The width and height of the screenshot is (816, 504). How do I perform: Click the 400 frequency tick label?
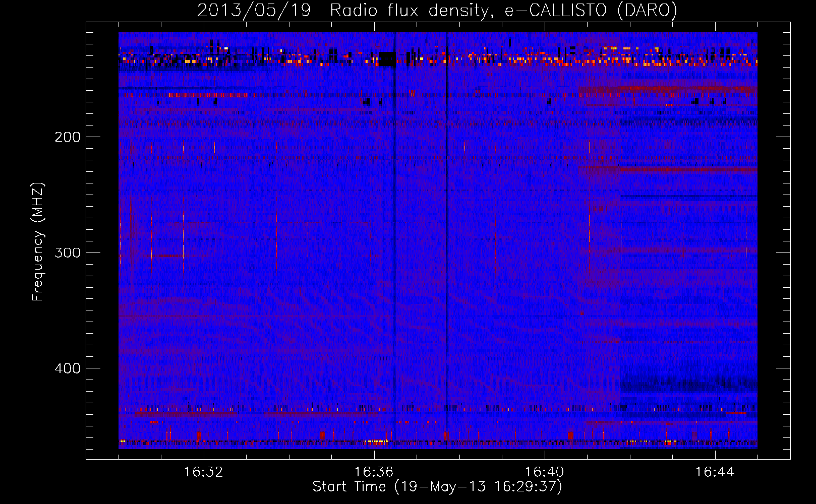[68, 368]
